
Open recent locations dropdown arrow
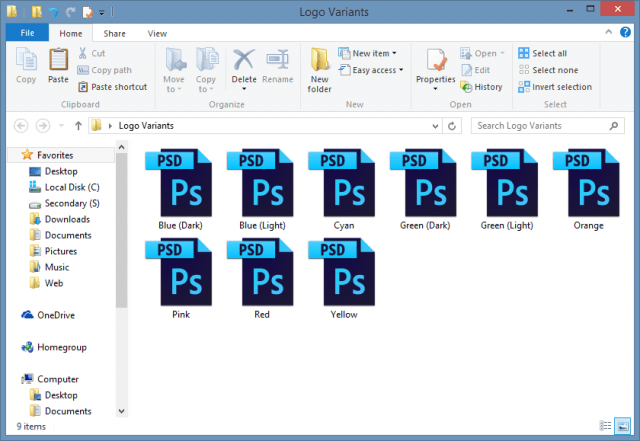point(61,126)
